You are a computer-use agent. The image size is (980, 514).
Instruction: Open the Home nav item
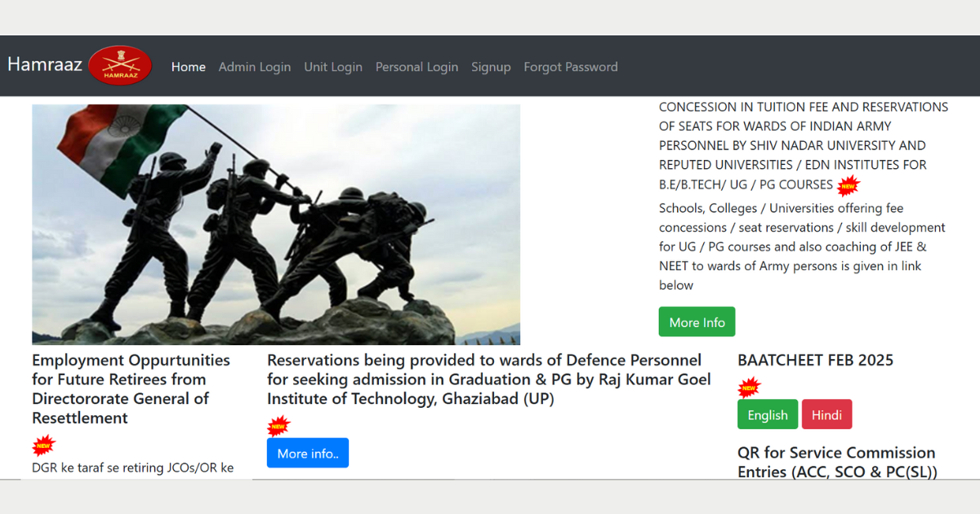pos(189,67)
